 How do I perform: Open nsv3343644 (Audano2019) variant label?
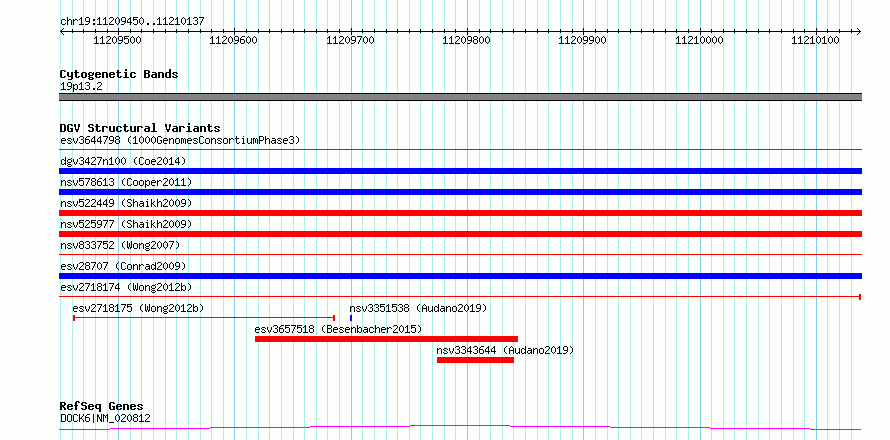coord(505,350)
